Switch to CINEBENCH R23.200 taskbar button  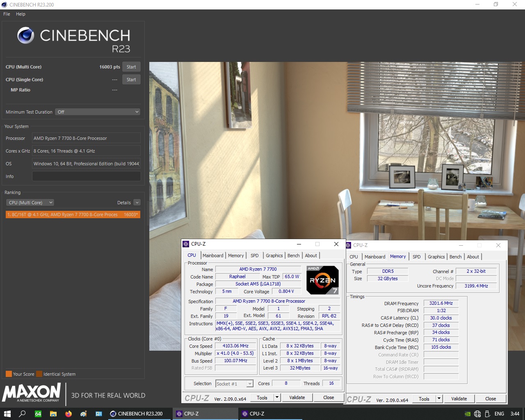[139, 413]
